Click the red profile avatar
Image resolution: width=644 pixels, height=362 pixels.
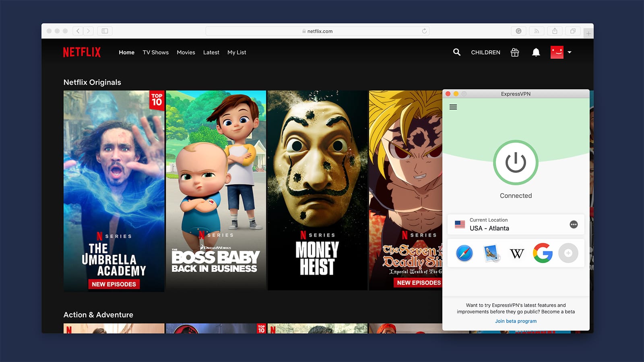point(557,52)
